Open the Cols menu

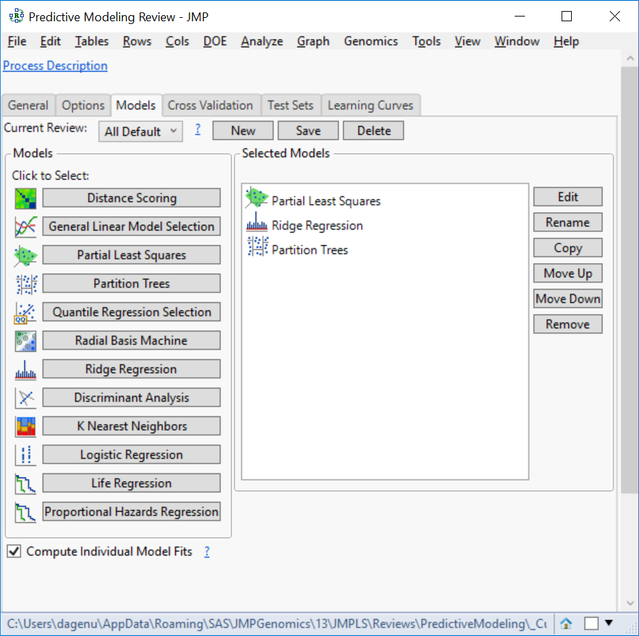tap(177, 41)
